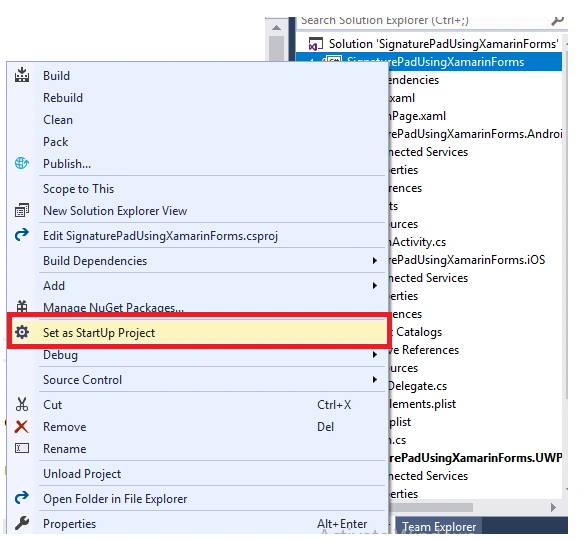This screenshot has height=541, width=586.
Task: Select the SignaturePadUsingXamarinForms.iOS project node
Action: pos(467,260)
